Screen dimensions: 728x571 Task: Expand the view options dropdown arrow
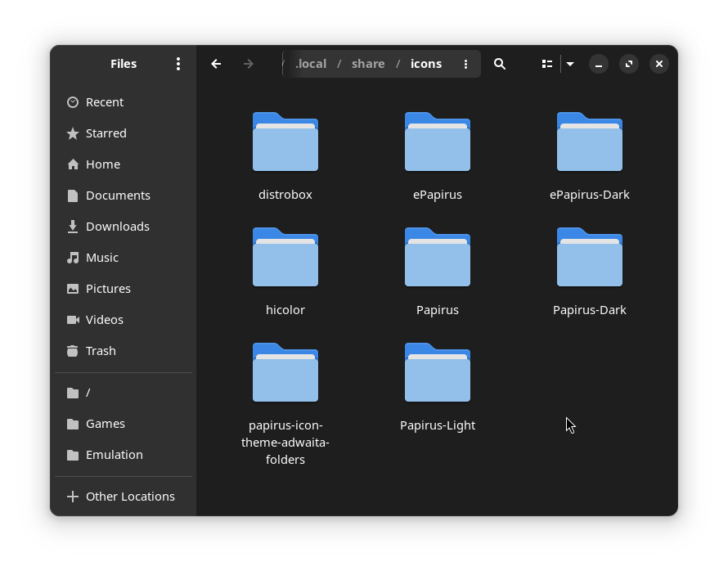tap(570, 64)
